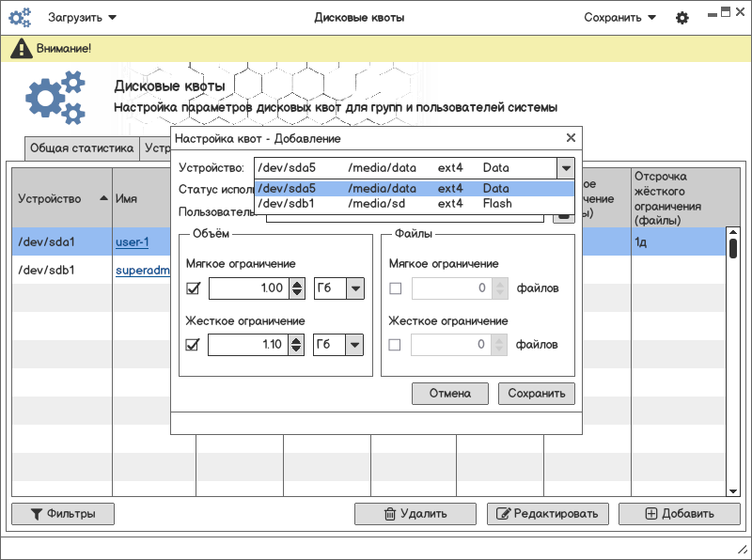Click the settings gear icon in title bar
The image size is (752, 560).
682,18
